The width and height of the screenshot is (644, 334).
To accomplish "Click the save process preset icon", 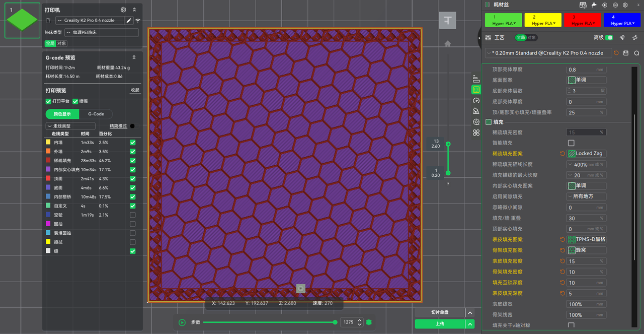I will coord(626,53).
